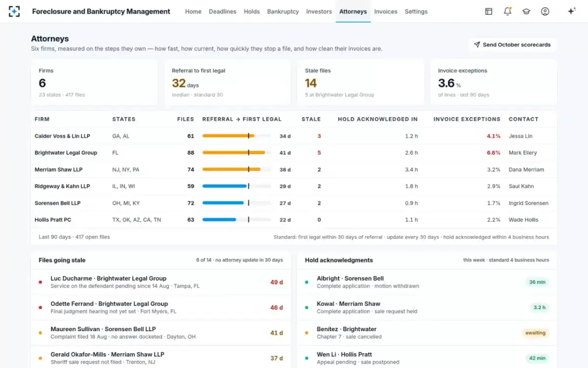Viewport: 588px width, 368px height.
Task: Click the Hollis Pratt PC referral bar
Action: click(x=237, y=220)
